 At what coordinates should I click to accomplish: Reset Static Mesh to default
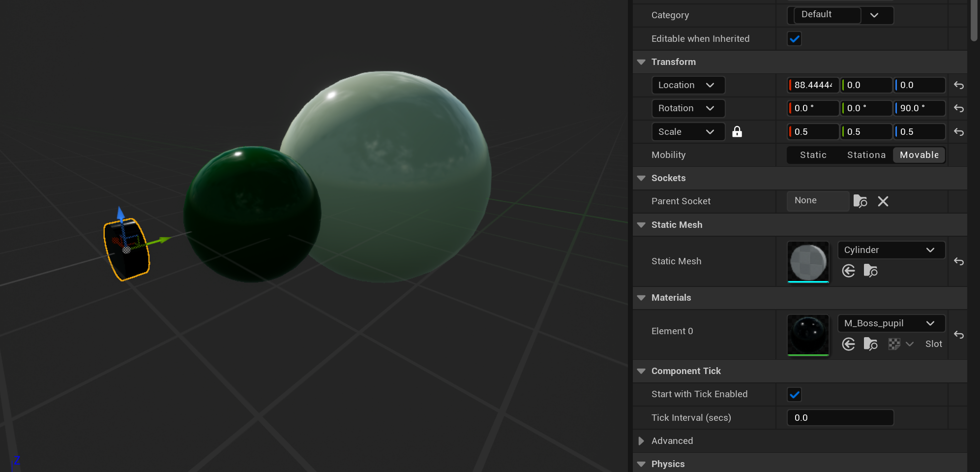tap(958, 261)
